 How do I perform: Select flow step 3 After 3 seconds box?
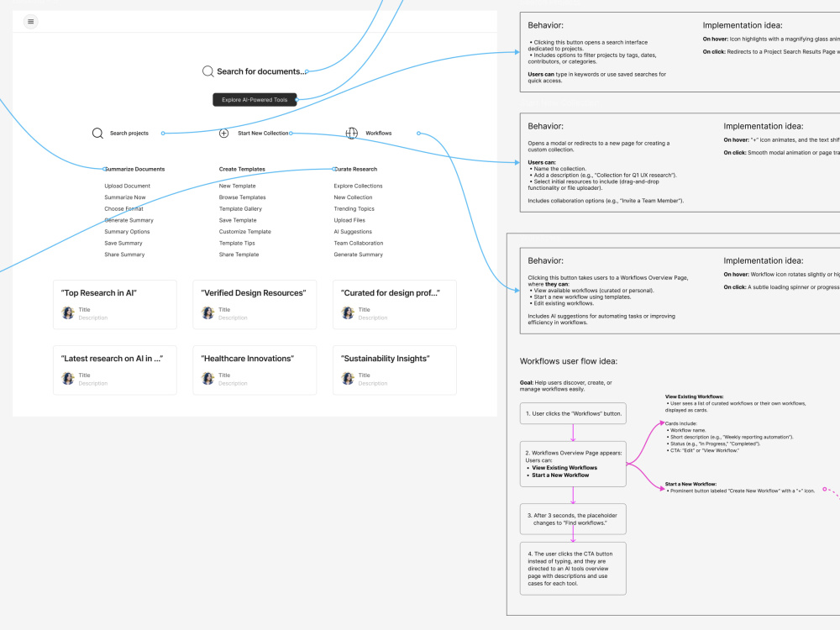click(573, 519)
